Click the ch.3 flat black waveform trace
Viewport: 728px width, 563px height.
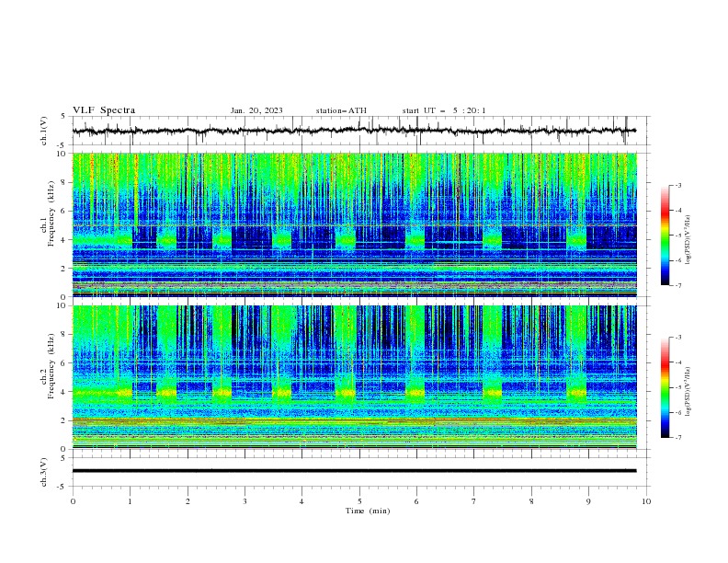coord(354,471)
